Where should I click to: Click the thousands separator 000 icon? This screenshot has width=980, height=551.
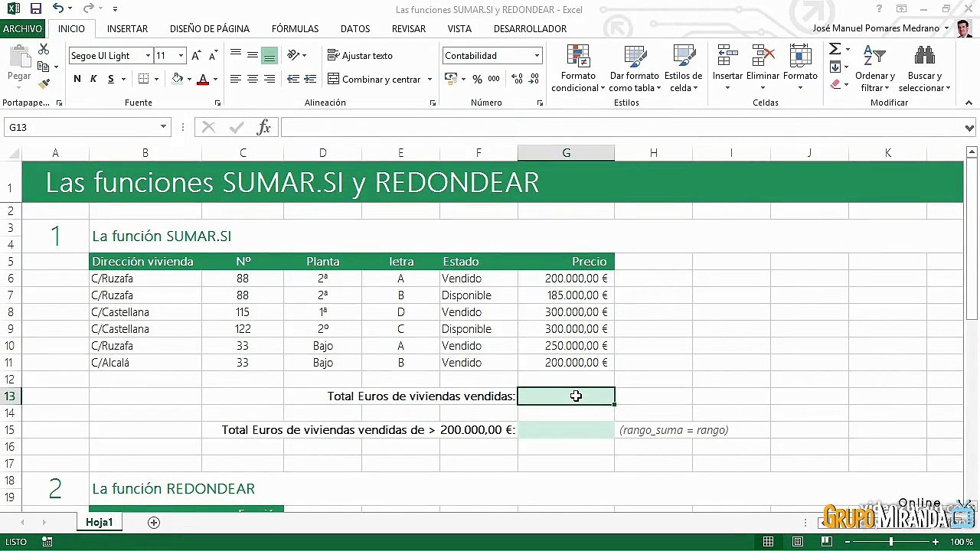[x=494, y=79]
